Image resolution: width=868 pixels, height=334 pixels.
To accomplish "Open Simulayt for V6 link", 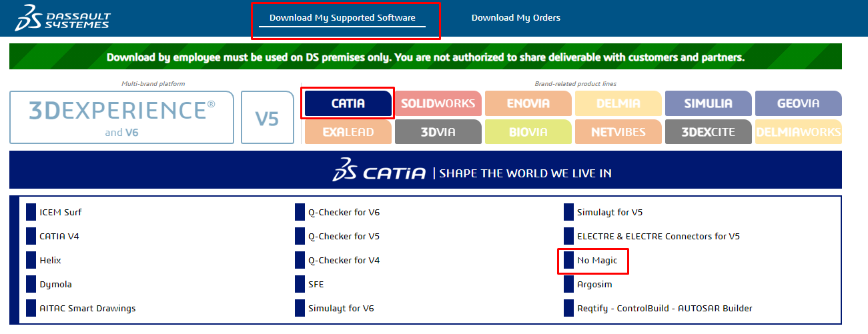I will coord(341,308).
